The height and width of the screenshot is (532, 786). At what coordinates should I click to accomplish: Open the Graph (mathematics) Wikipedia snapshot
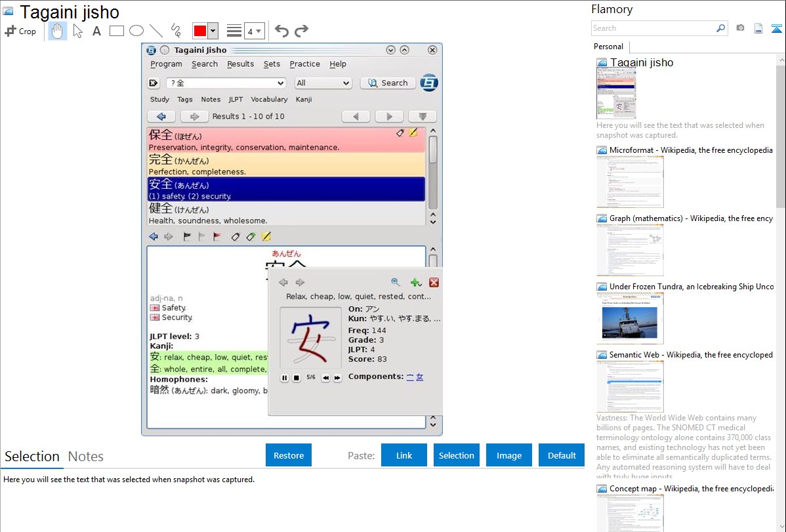[630, 250]
